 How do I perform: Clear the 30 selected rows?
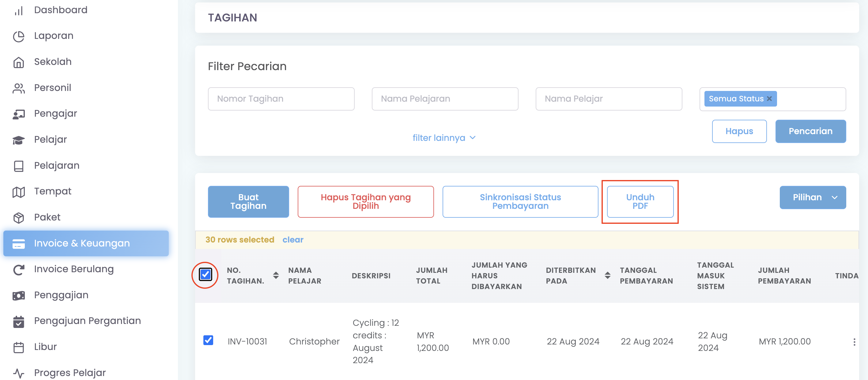(x=293, y=240)
